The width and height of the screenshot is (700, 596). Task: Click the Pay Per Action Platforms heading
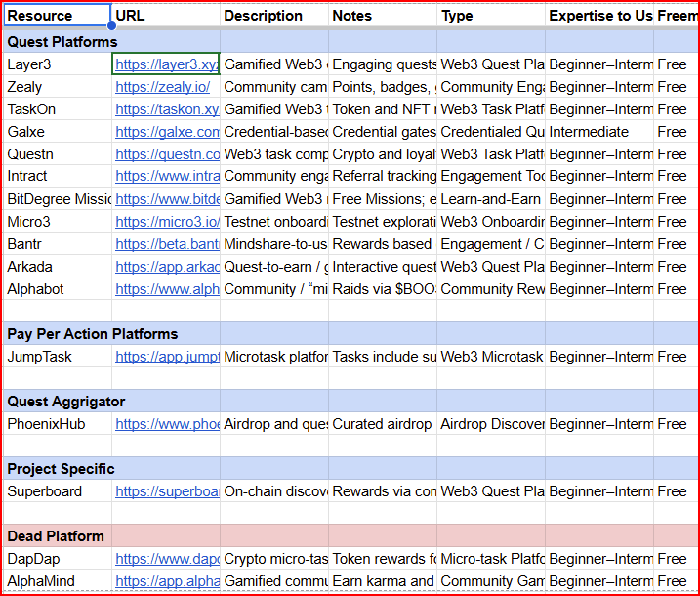pyautogui.click(x=93, y=334)
